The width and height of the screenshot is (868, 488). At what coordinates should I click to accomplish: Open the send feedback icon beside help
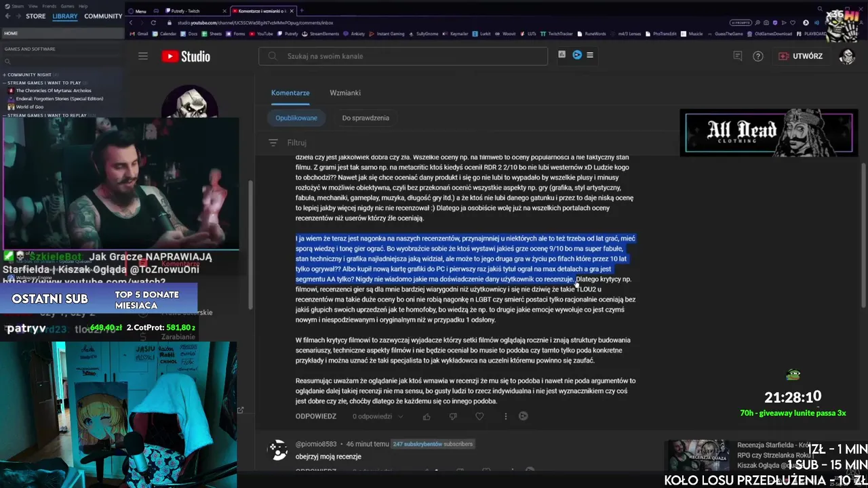738,56
